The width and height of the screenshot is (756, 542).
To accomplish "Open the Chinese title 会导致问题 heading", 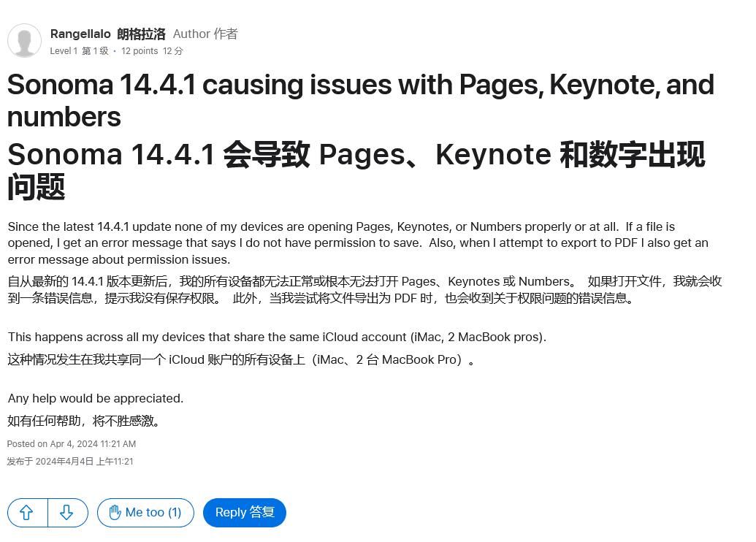I will (356, 170).
